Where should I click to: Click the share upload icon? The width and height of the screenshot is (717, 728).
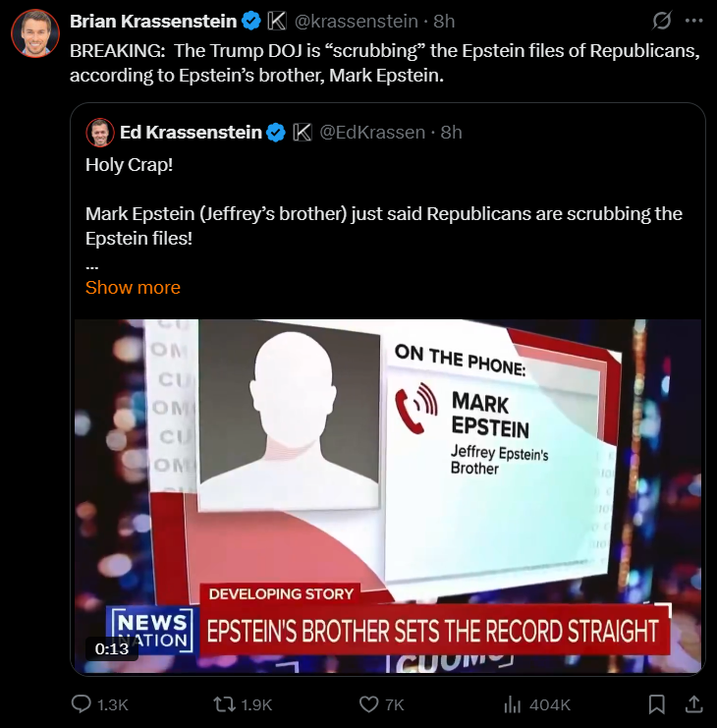pos(693,703)
